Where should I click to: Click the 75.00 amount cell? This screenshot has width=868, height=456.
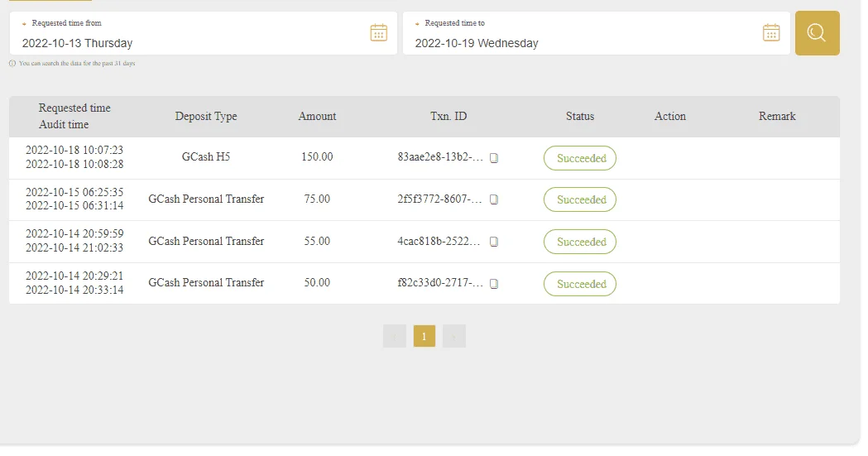[x=317, y=199]
